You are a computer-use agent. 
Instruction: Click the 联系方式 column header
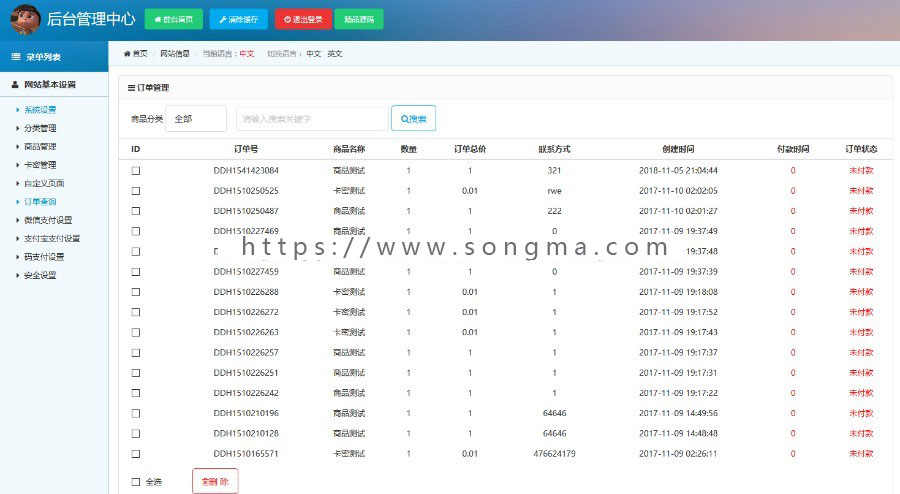coord(554,149)
